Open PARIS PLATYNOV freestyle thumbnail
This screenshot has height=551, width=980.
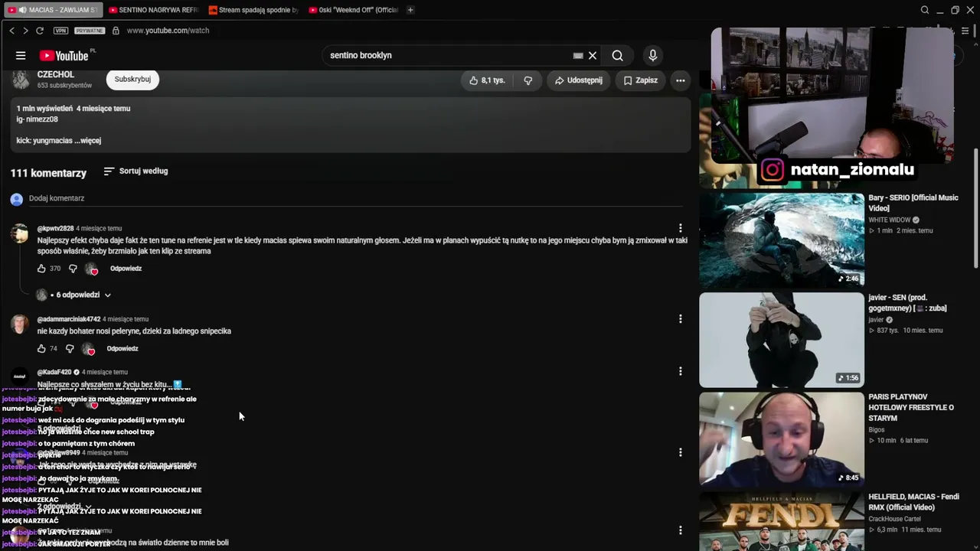[782, 439]
